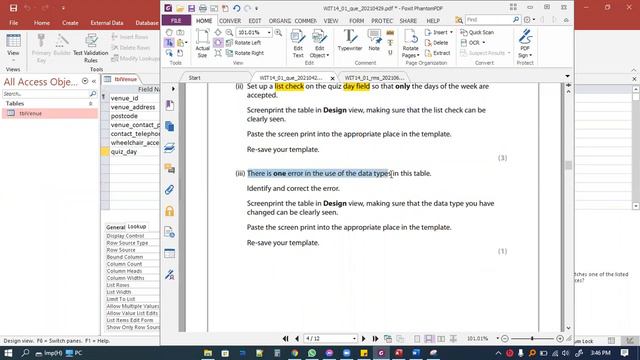Go to the next page

tap(364, 338)
